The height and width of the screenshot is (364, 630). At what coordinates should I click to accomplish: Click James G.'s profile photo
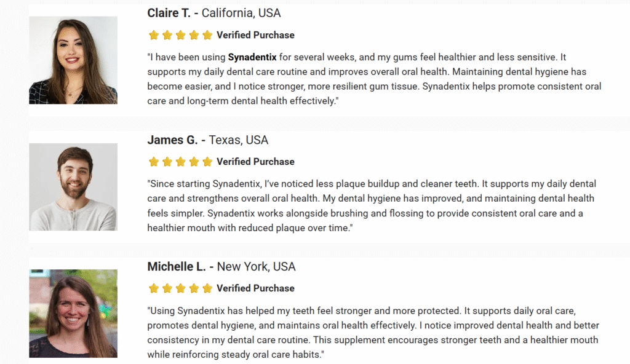pos(73,187)
